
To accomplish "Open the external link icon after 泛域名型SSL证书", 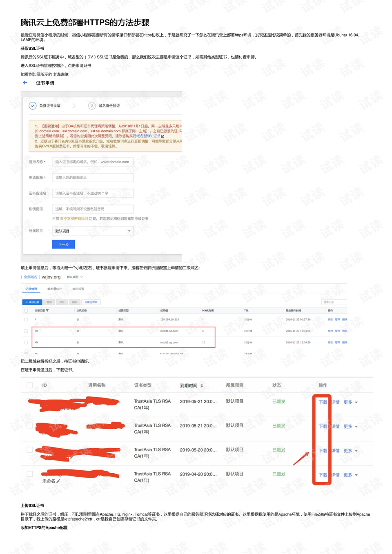I will point(163,136).
